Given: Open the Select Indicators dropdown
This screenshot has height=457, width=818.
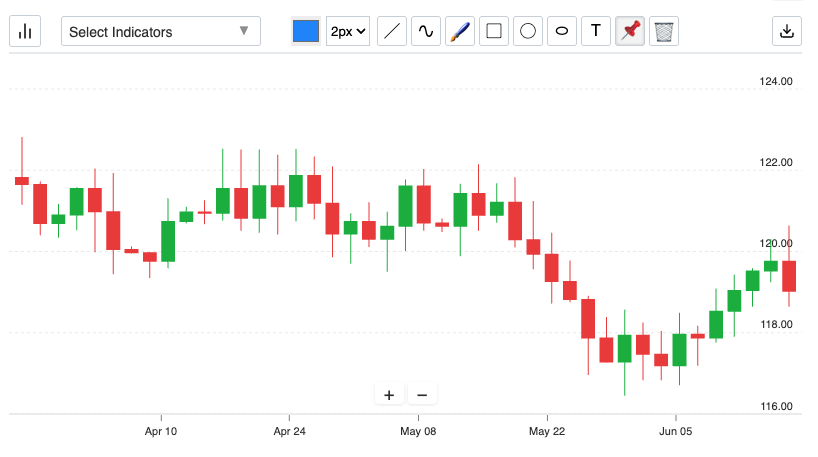Looking at the screenshot, I should [161, 31].
